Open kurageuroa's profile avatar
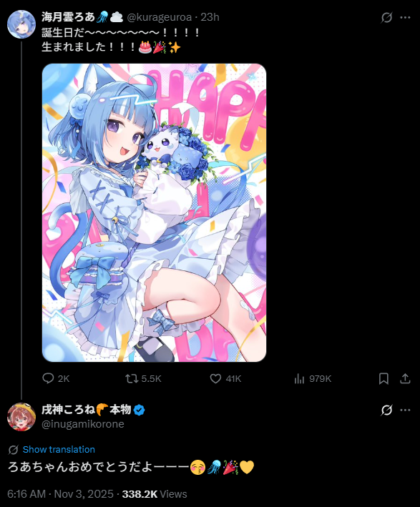 coord(21,24)
